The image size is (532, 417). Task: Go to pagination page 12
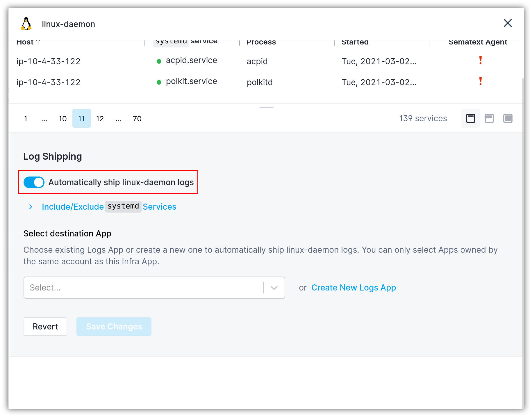[100, 118]
